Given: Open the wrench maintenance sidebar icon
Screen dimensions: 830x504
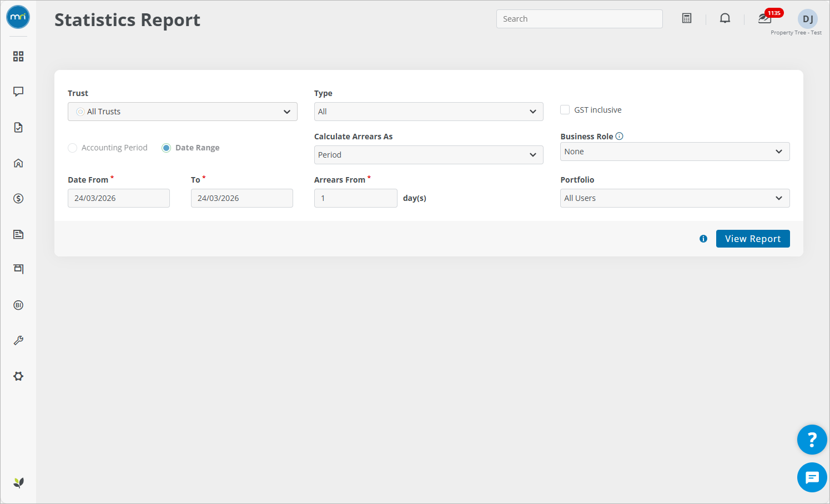Looking at the screenshot, I should [18, 340].
